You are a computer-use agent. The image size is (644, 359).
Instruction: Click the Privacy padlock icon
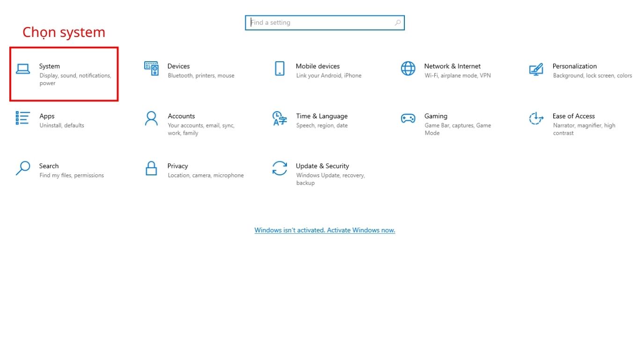coord(151,168)
